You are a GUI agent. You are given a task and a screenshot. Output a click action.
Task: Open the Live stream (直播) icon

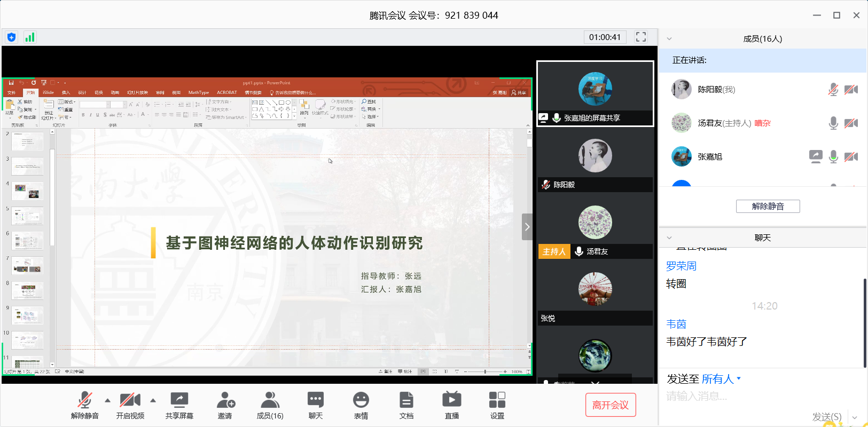tap(451, 405)
